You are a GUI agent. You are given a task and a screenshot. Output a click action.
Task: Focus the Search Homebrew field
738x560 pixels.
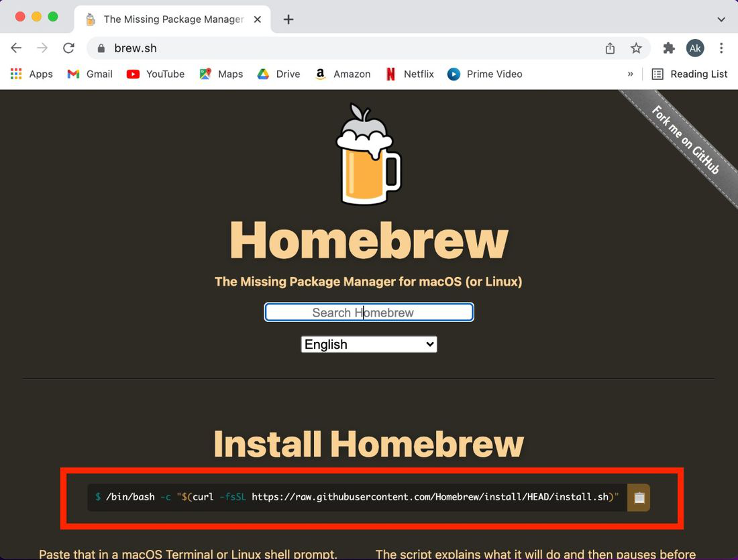369,313
